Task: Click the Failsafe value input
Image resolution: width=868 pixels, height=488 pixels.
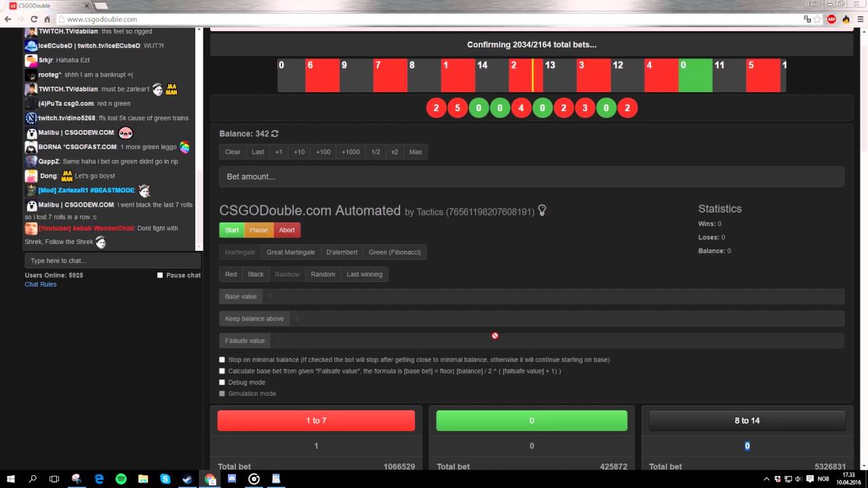Action: point(557,340)
